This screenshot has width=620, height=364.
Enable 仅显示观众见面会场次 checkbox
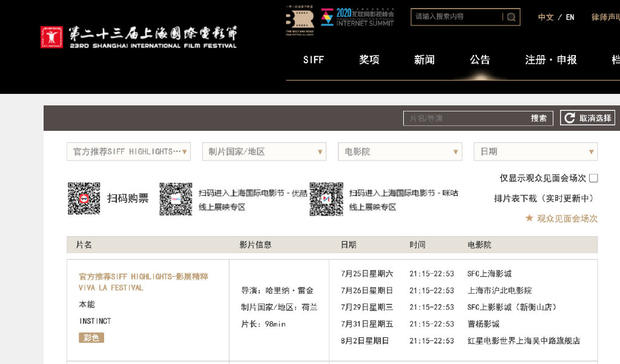click(593, 178)
